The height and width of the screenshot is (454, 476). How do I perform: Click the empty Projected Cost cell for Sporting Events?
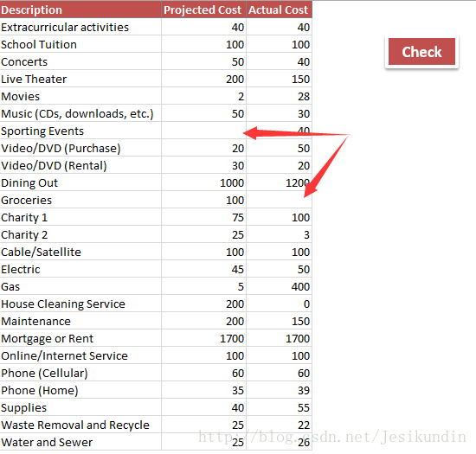203,131
